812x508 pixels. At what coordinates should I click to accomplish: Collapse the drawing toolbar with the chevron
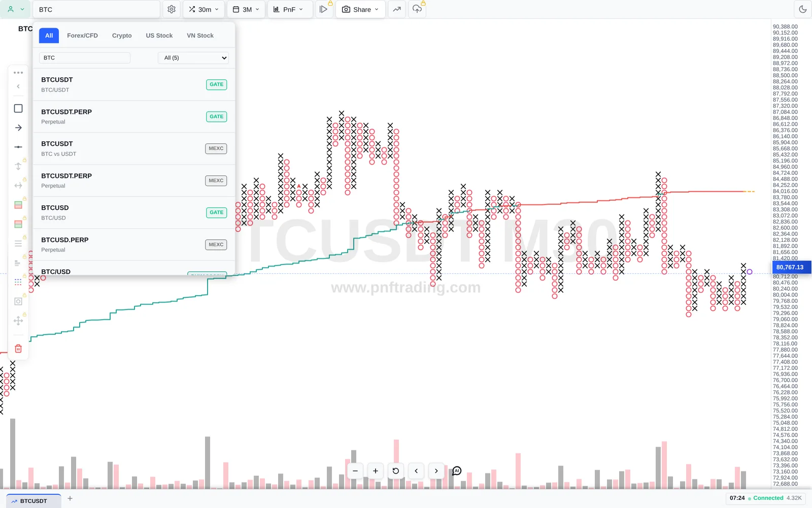click(18, 86)
